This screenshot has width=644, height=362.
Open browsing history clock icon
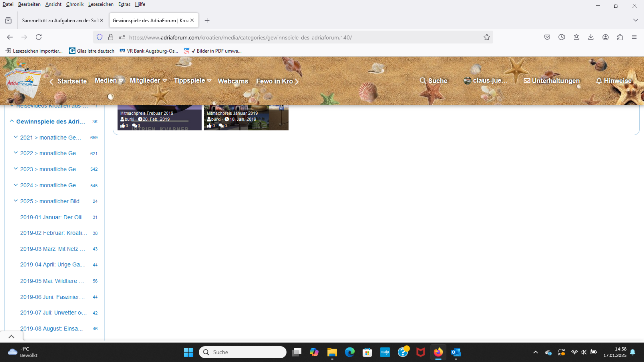click(562, 37)
